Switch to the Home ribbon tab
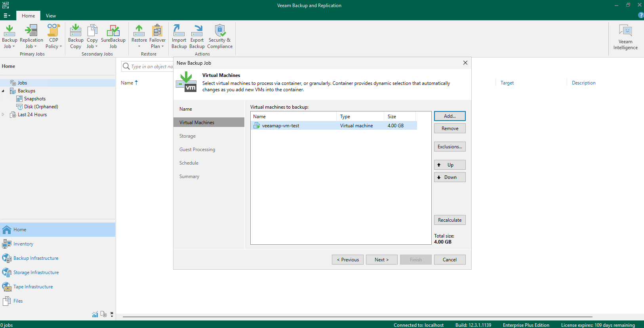644x328 pixels. tap(28, 16)
